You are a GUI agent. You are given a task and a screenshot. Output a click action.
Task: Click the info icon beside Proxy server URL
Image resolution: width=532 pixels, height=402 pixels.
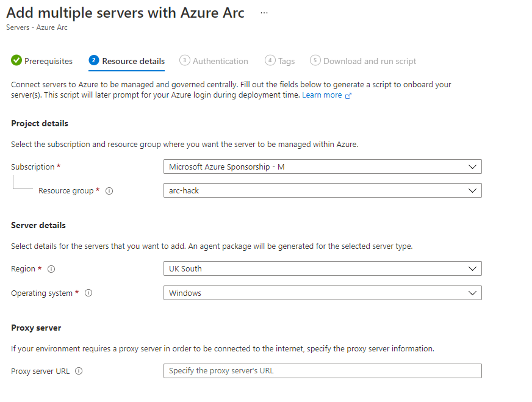click(x=79, y=371)
